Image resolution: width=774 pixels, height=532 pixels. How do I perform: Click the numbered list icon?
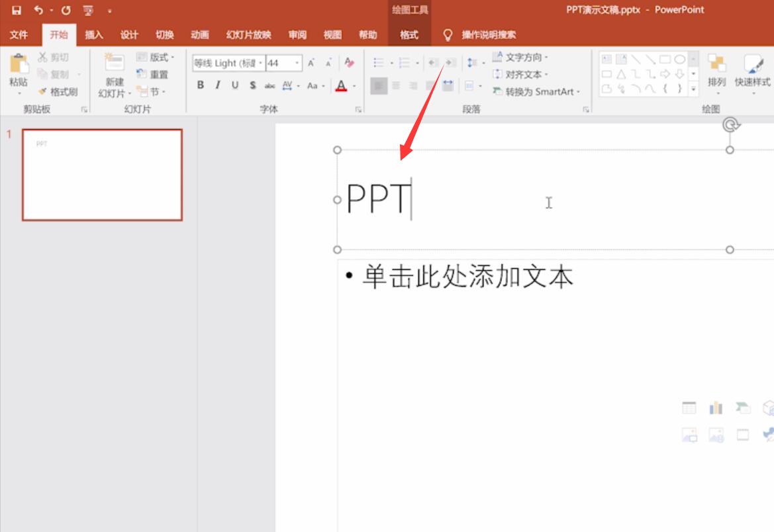[x=405, y=63]
